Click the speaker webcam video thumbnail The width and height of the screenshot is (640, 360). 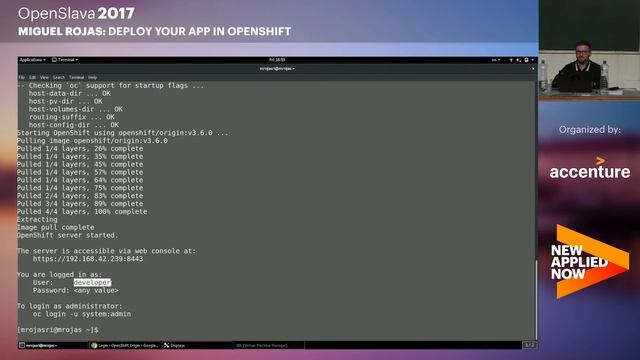point(589,51)
